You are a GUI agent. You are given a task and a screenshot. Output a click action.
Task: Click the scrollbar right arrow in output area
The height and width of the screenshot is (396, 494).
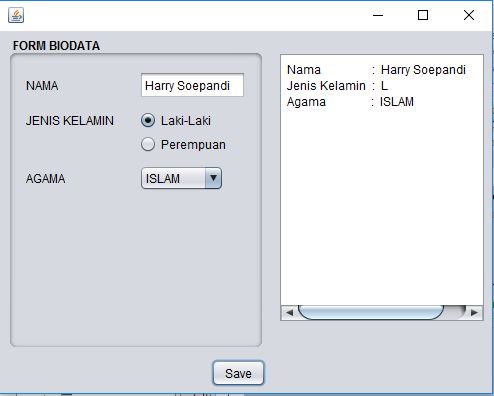(x=474, y=313)
